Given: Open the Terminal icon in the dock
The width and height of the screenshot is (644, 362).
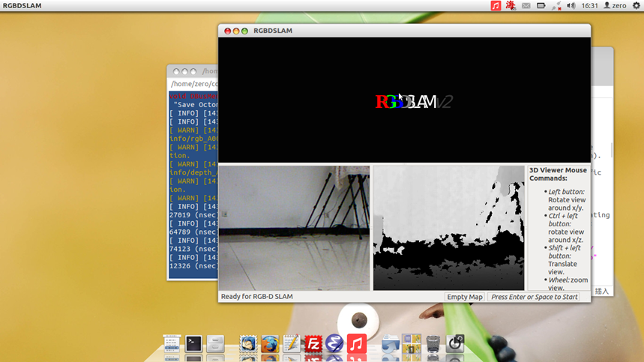Looking at the screenshot, I should click(193, 343).
